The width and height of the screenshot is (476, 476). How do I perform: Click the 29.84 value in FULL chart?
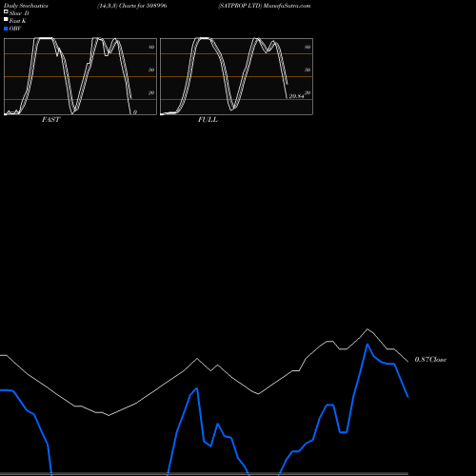[x=296, y=96]
